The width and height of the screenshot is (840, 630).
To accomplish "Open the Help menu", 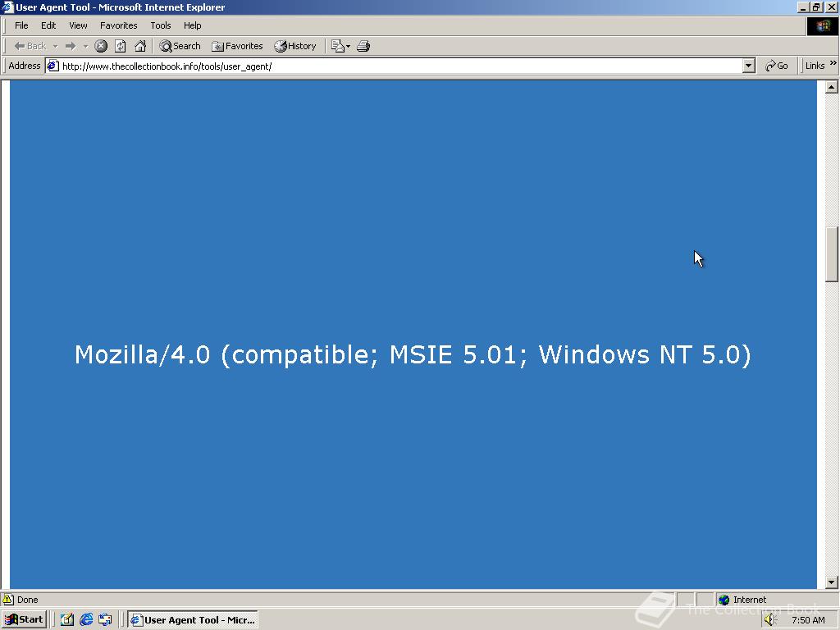I will (x=192, y=25).
